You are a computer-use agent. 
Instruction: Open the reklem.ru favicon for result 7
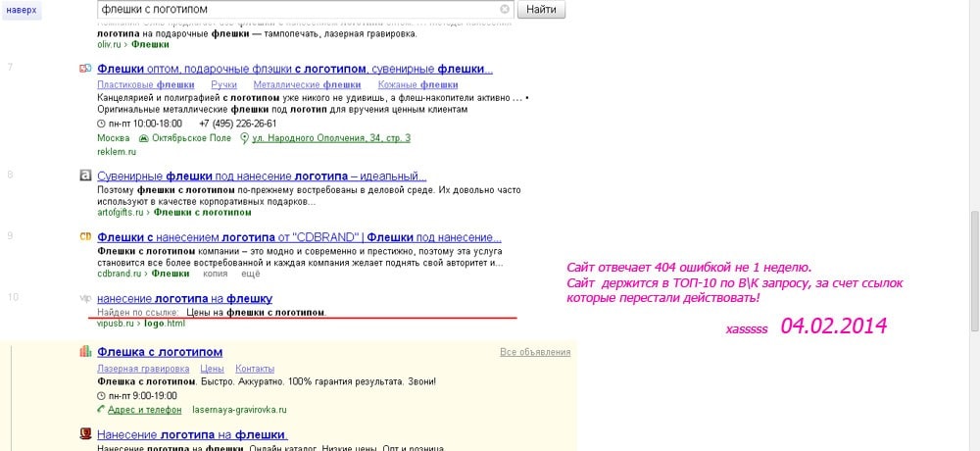pos(85,69)
